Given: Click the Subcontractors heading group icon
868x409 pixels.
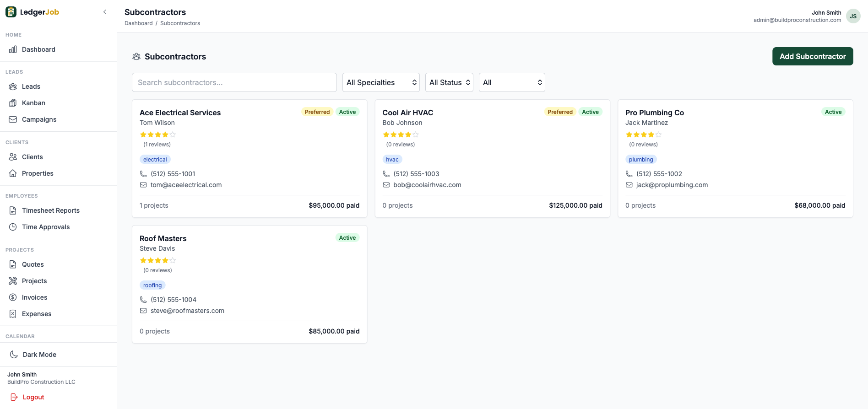Looking at the screenshot, I should pos(136,57).
